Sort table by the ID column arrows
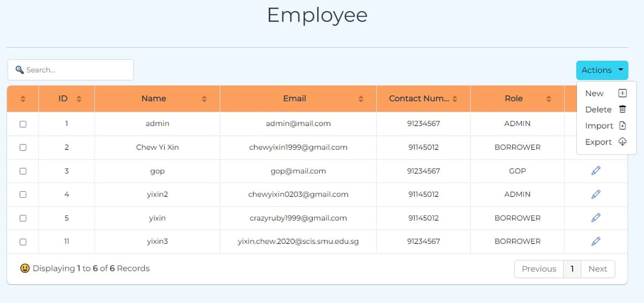The height and width of the screenshot is (303, 644). [x=79, y=99]
